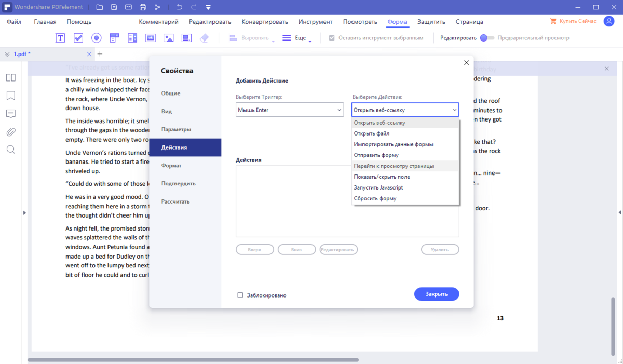Expand the left panel arrow

click(24, 213)
